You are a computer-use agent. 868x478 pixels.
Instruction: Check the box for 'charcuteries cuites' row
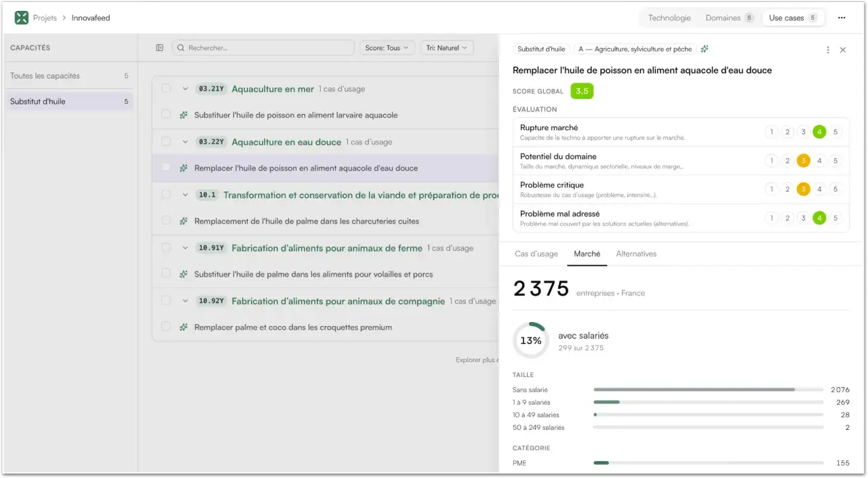(166, 220)
